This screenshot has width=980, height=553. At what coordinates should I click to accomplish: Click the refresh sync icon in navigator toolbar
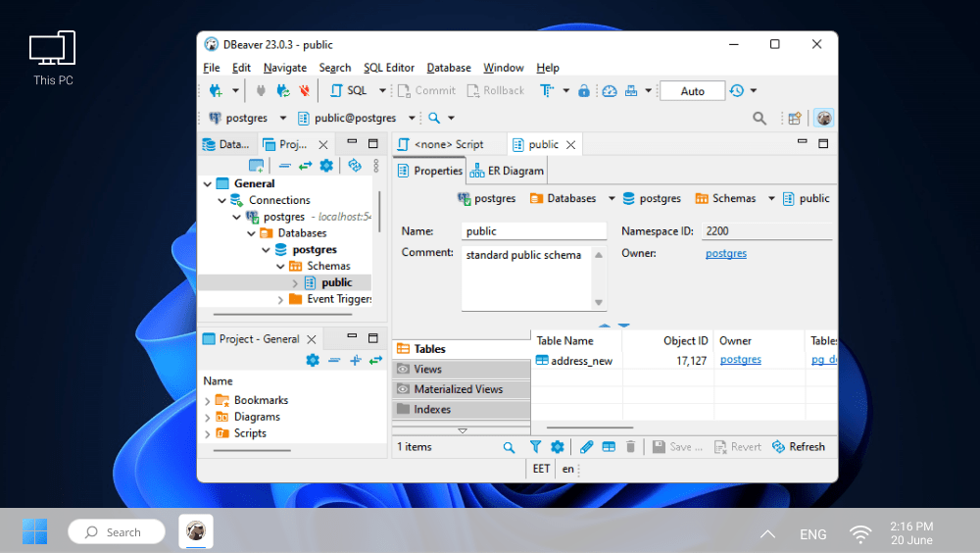pos(355,165)
